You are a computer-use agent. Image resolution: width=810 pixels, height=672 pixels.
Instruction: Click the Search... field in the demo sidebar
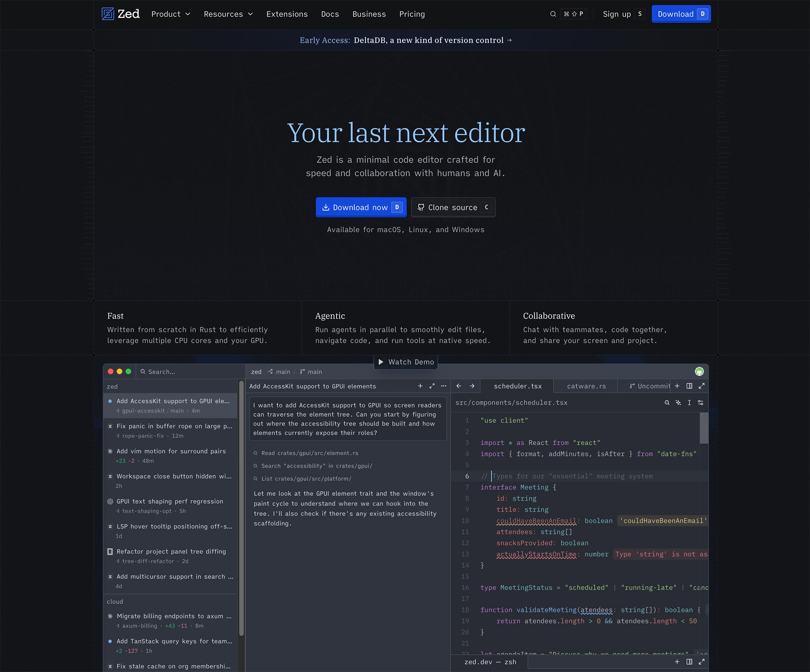pos(190,371)
